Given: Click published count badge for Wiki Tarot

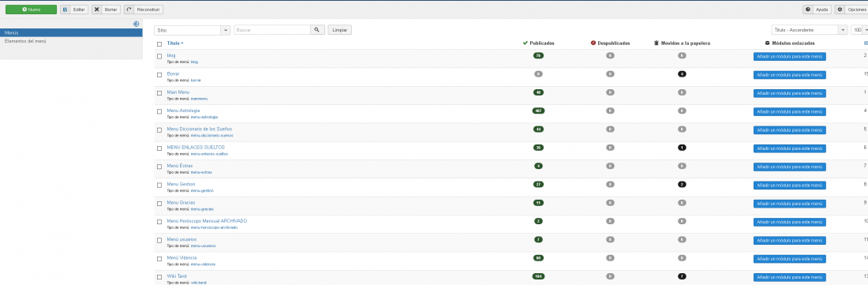Looking at the screenshot, I should pos(538,276).
